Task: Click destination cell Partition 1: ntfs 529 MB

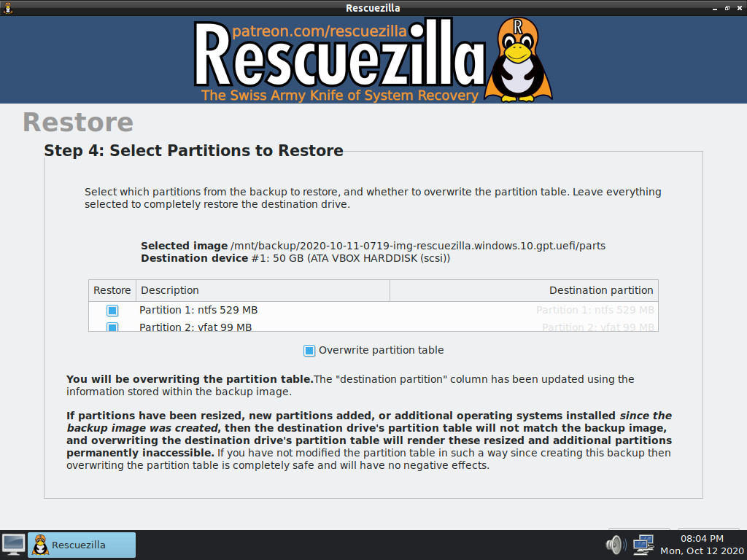Action: [x=595, y=310]
